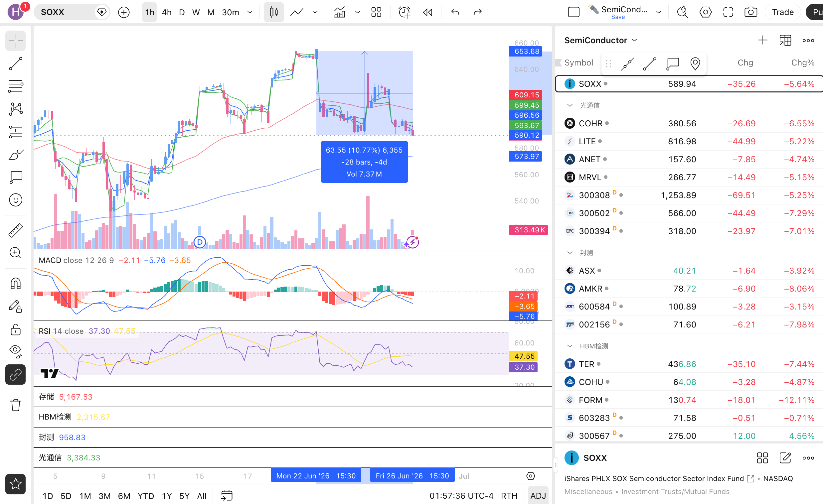
Task: Select the All date range
Action: [x=202, y=496]
